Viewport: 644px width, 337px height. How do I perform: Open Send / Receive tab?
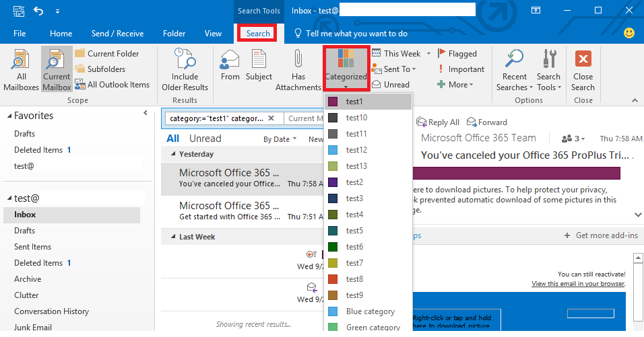click(117, 34)
